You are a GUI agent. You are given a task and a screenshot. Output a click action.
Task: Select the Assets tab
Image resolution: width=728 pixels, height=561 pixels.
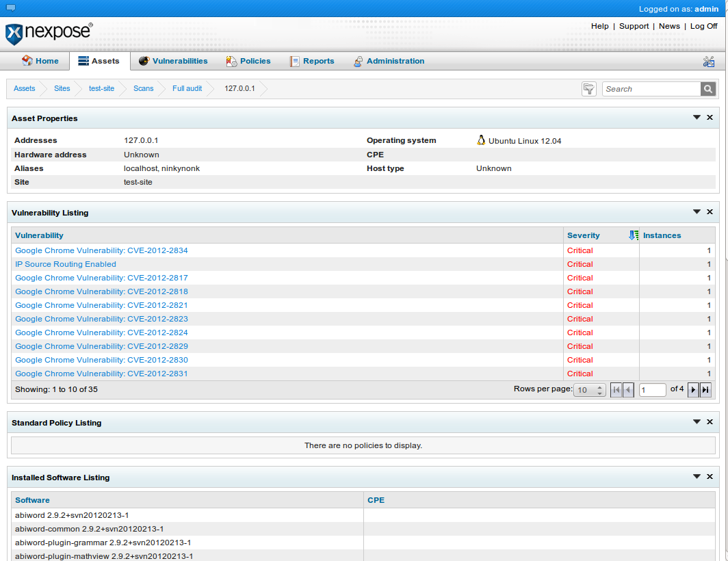99,61
